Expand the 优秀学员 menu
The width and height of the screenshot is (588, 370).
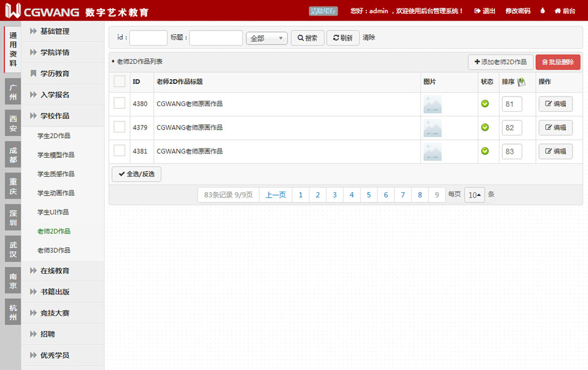click(62, 356)
